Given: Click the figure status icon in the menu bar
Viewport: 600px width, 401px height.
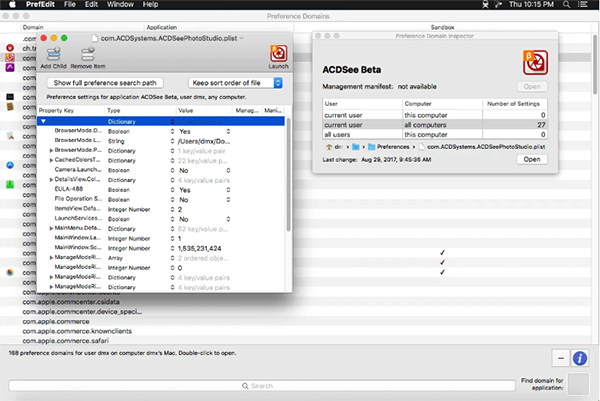Looking at the screenshot, I should click(485, 5).
